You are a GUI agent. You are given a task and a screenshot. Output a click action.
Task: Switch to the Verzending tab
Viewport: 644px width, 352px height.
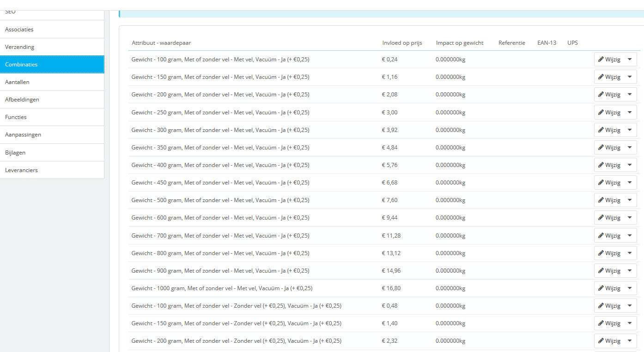(x=52, y=47)
